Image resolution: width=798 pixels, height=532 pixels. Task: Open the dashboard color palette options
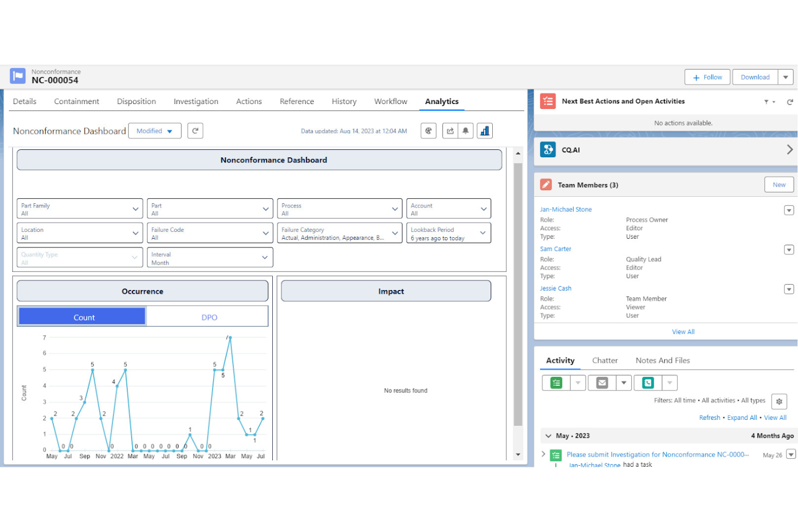tap(428, 130)
